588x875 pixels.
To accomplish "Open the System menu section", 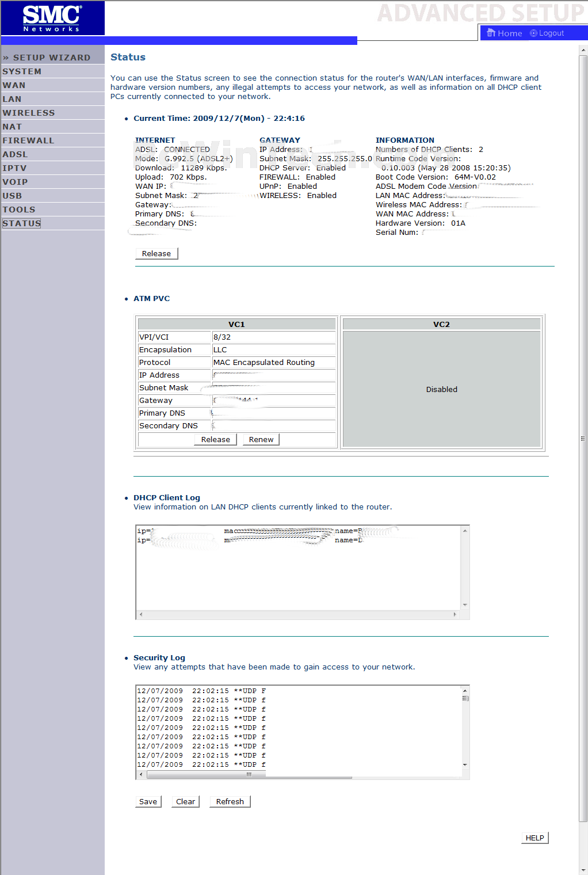I will click(x=22, y=71).
